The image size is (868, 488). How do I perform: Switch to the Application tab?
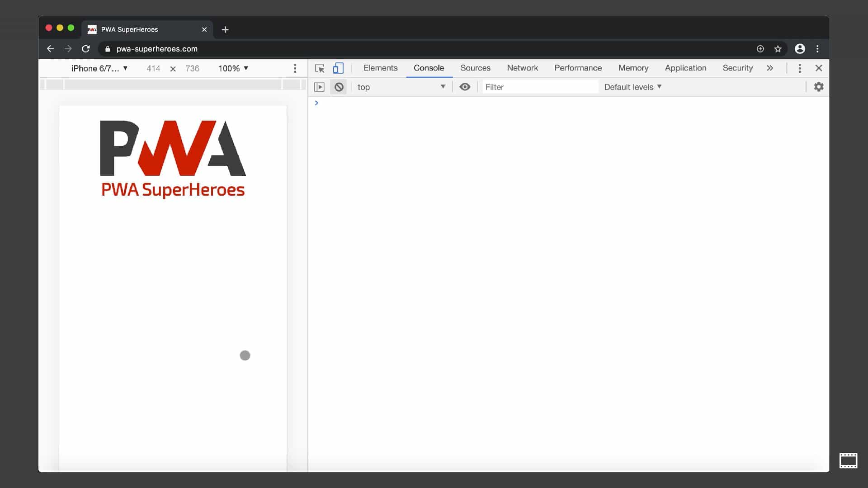pos(685,68)
